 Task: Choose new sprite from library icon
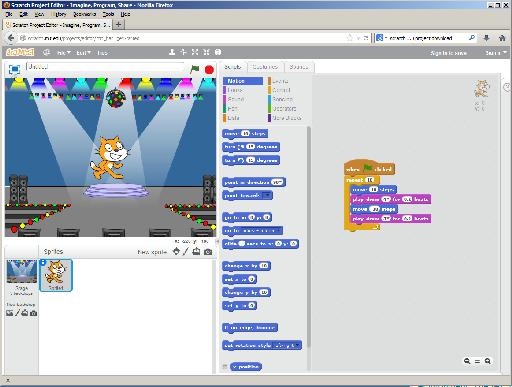[176, 251]
